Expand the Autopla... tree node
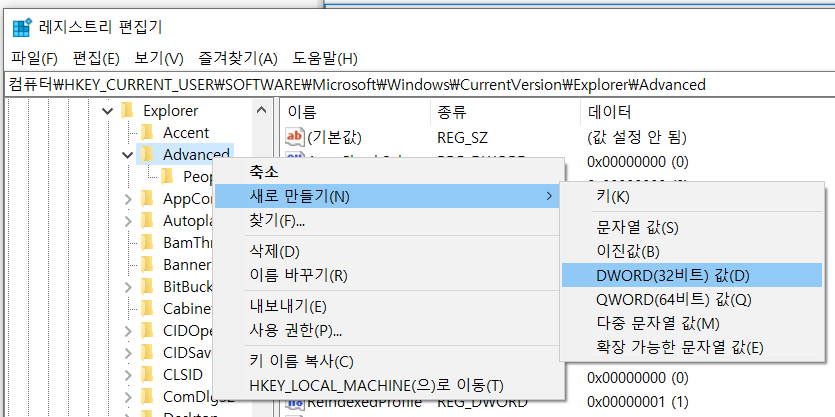Viewport: 835px width, 417px height. [x=128, y=221]
